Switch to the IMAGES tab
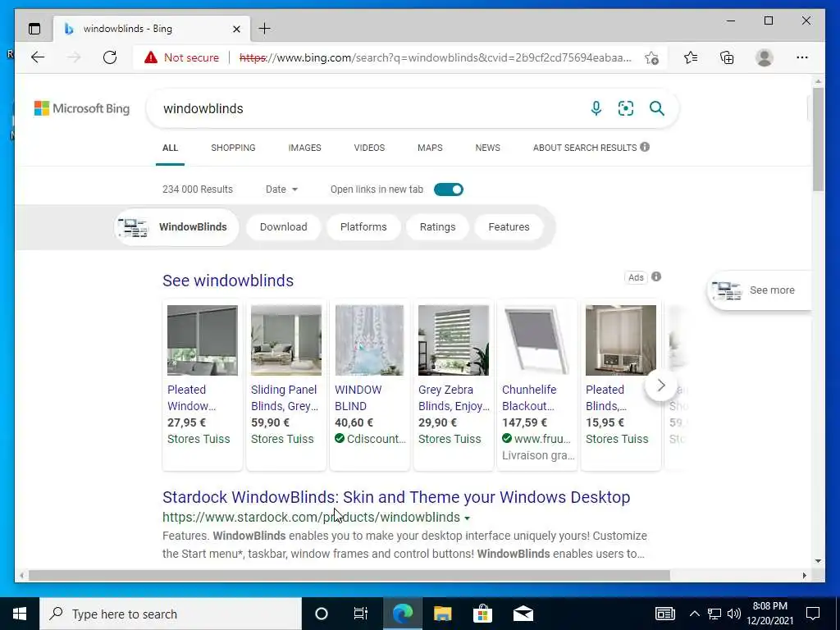 [305, 148]
